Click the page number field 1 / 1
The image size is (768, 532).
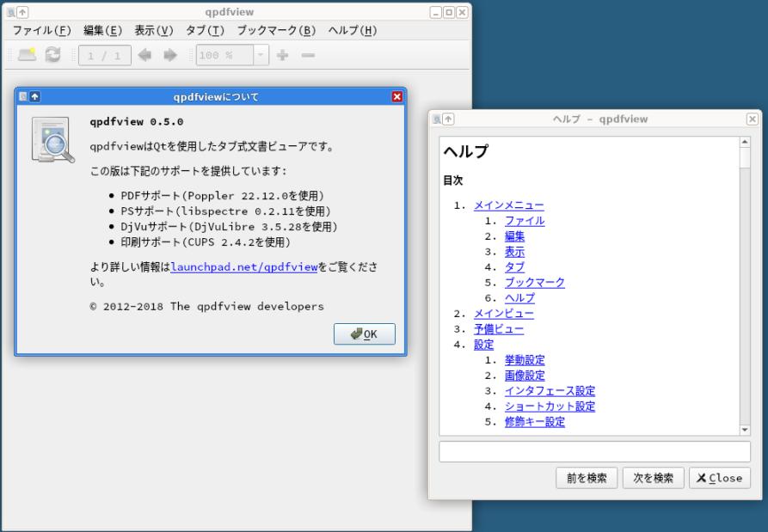[x=104, y=55]
